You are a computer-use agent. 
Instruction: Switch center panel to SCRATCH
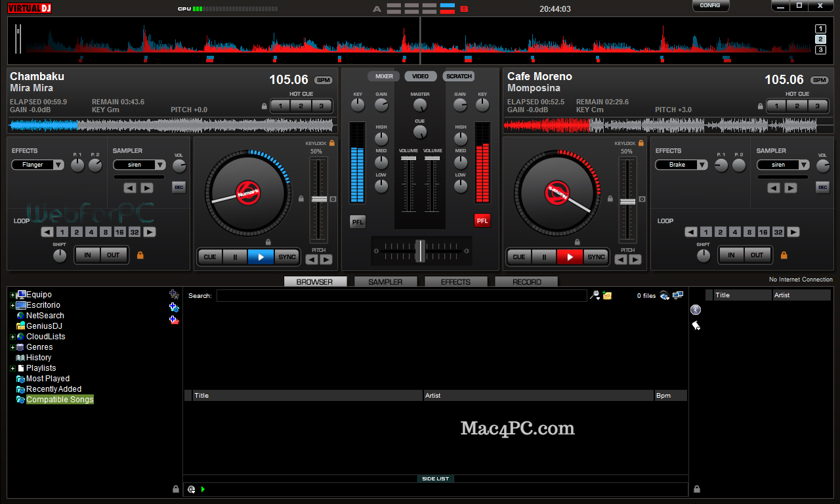click(459, 76)
